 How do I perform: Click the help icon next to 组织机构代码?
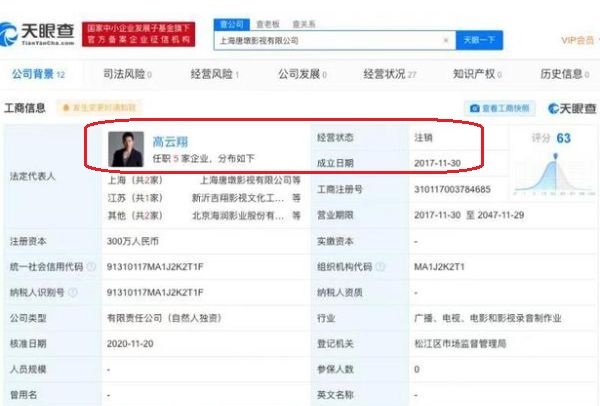click(380, 267)
